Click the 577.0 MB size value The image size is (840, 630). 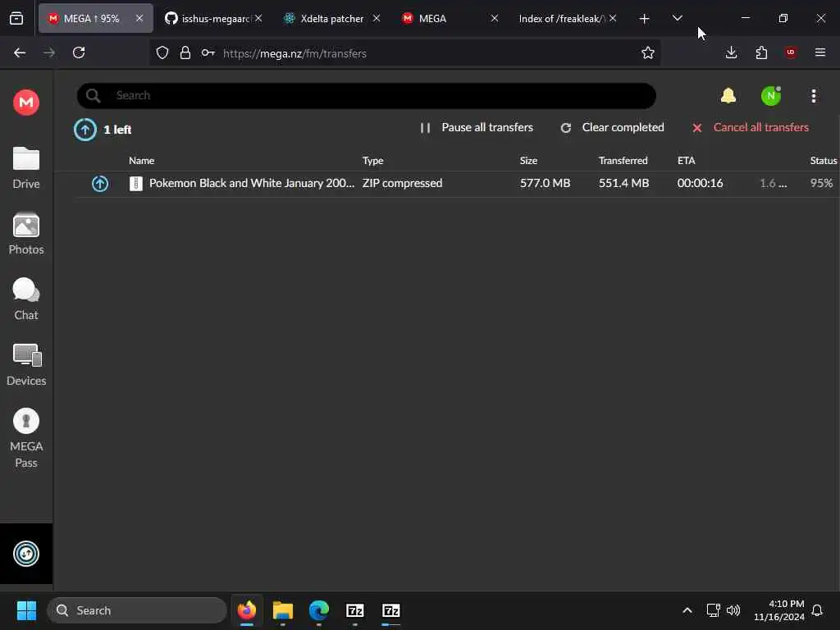point(545,183)
